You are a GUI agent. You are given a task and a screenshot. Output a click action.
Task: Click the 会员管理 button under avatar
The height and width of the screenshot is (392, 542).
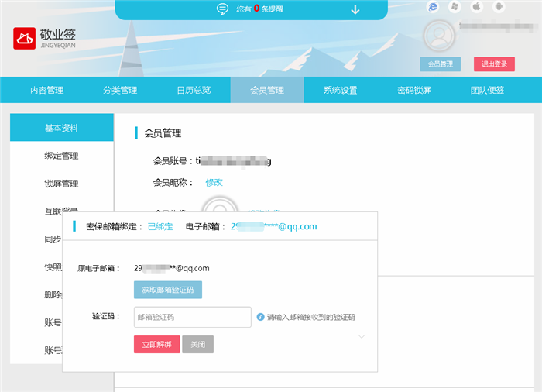tap(440, 64)
